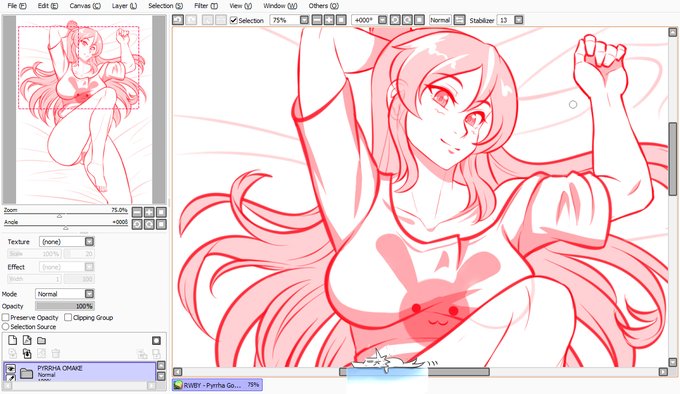This screenshot has height=394, width=680.
Task: Open the View menu
Action: click(x=240, y=6)
